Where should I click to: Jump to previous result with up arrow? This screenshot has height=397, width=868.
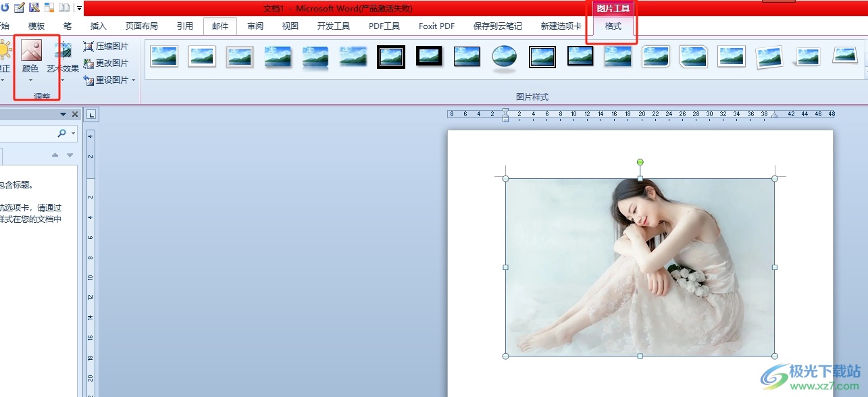[56, 155]
